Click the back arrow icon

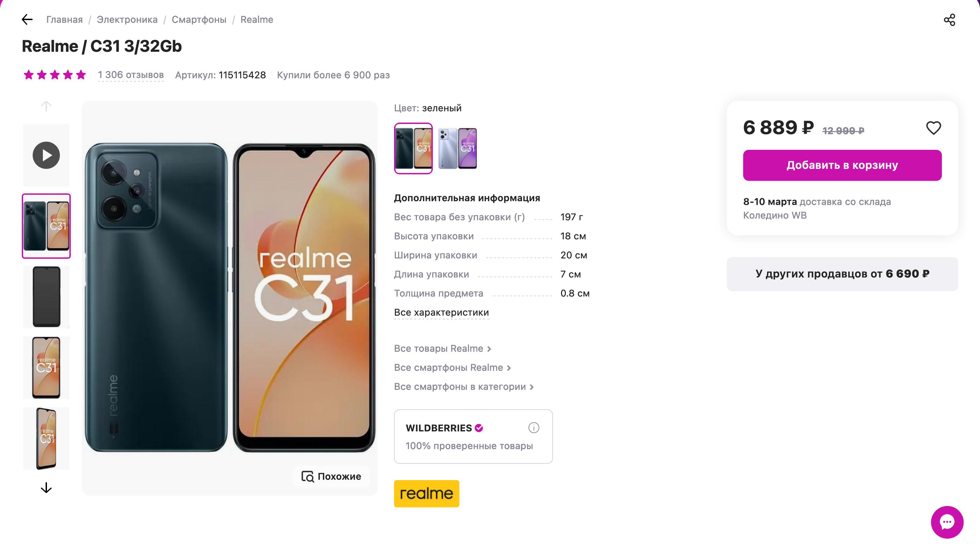pyautogui.click(x=27, y=19)
